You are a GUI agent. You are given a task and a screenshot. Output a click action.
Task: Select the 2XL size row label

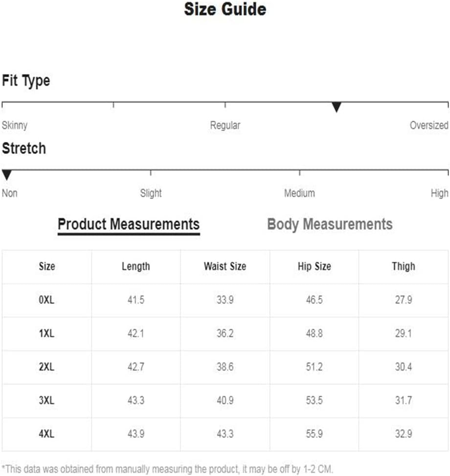coord(46,367)
